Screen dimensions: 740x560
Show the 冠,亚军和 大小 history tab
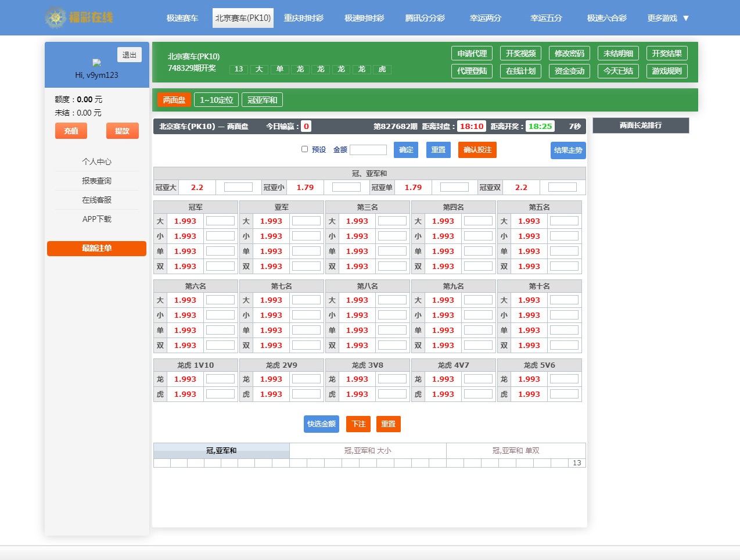[x=368, y=451]
